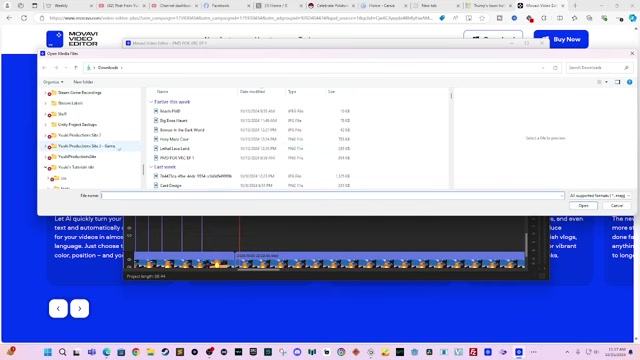Click the Open button

[583, 206]
